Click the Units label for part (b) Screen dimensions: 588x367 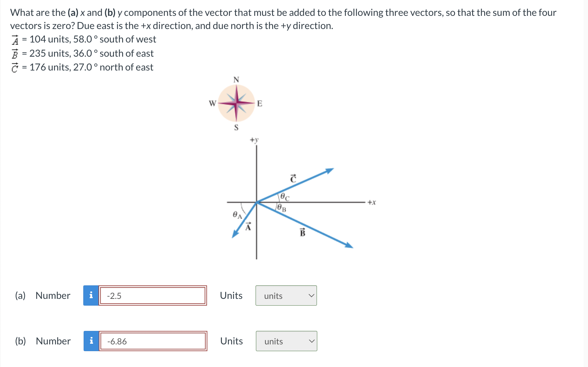[231, 341]
